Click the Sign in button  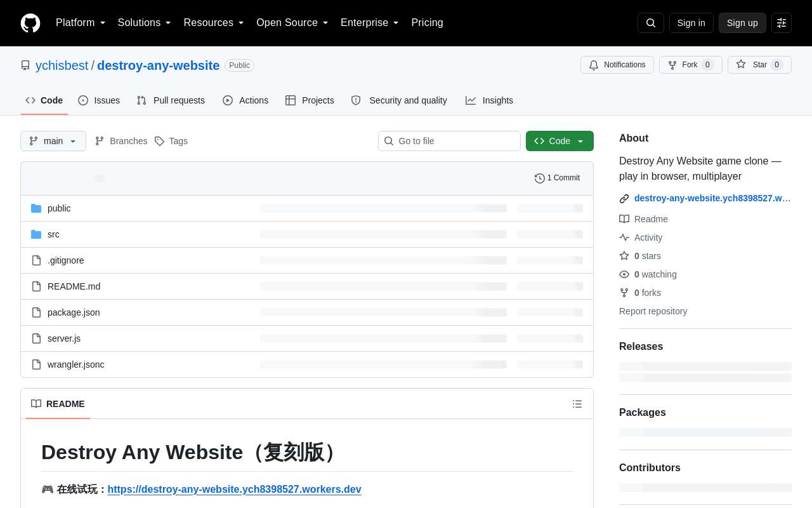(691, 23)
